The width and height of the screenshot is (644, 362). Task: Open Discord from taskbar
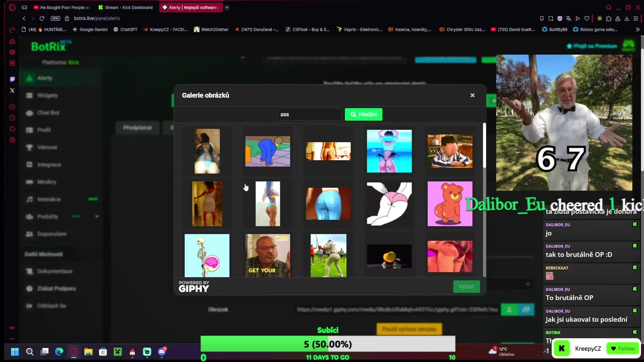point(162,352)
